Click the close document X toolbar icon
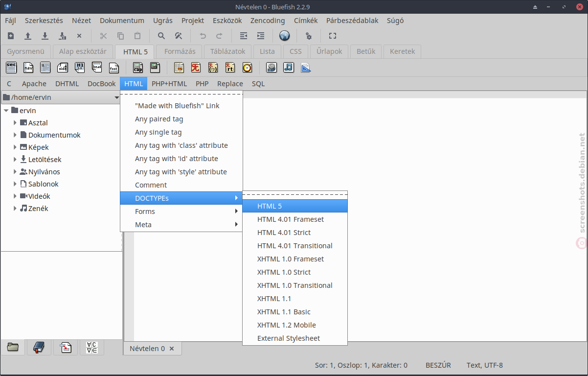This screenshot has width=588, height=376. pos(79,36)
